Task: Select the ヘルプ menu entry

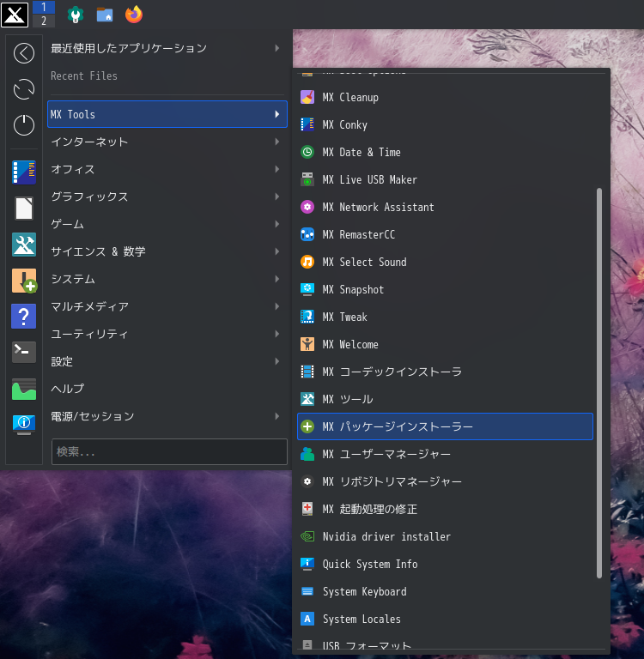Action: 167,389
